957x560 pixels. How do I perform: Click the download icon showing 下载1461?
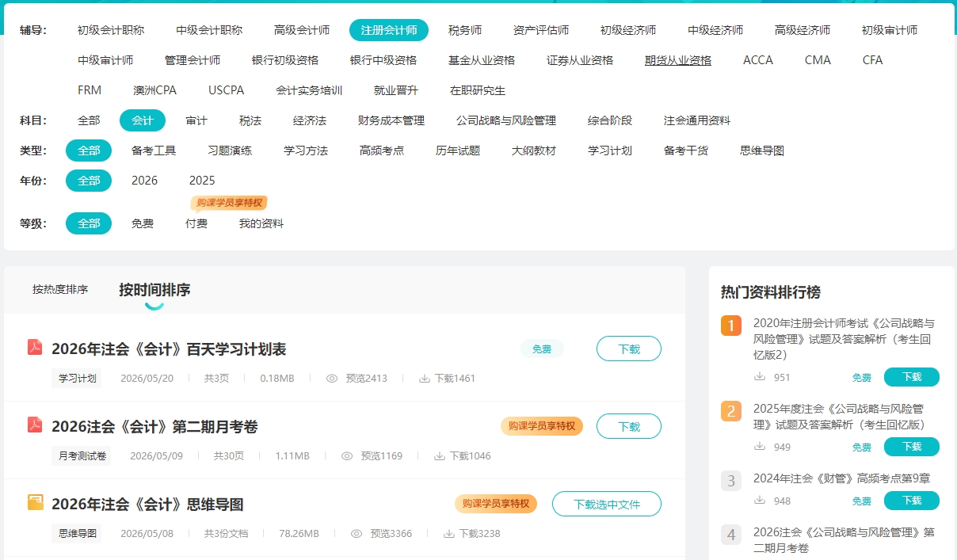424,379
